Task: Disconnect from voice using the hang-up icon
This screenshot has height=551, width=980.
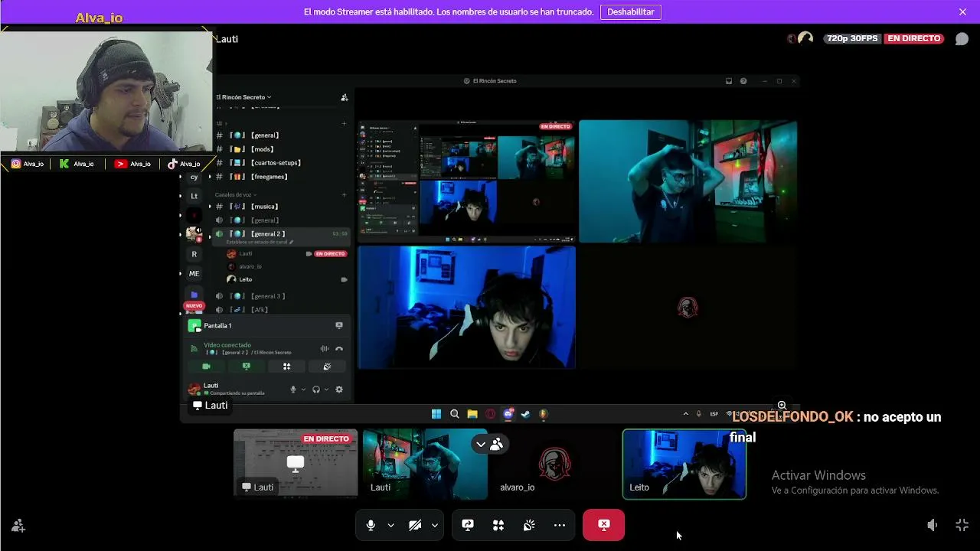Action: (339, 349)
